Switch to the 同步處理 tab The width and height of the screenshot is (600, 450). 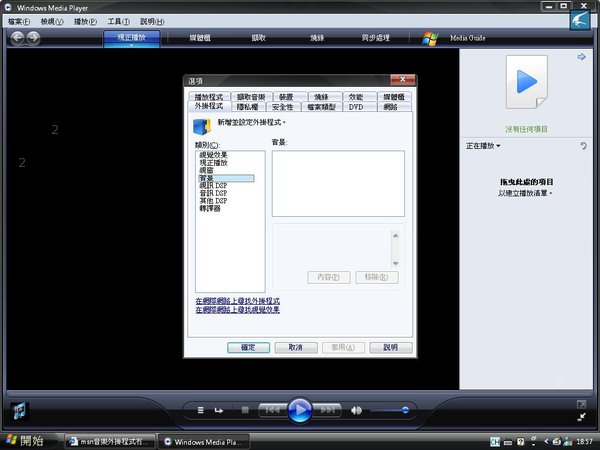pos(376,38)
